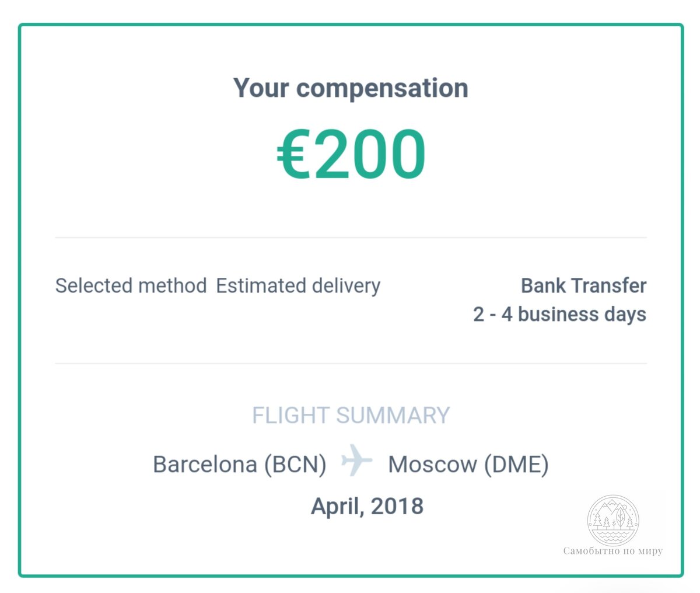
Task: Click the circular mountain and trees watermark logo
Action: (x=612, y=521)
